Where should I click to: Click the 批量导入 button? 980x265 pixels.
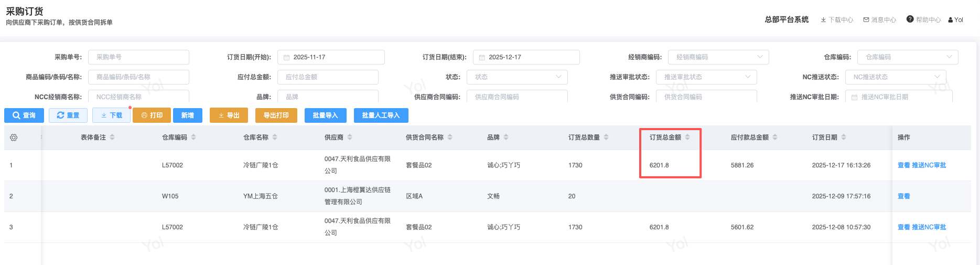click(325, 115)
